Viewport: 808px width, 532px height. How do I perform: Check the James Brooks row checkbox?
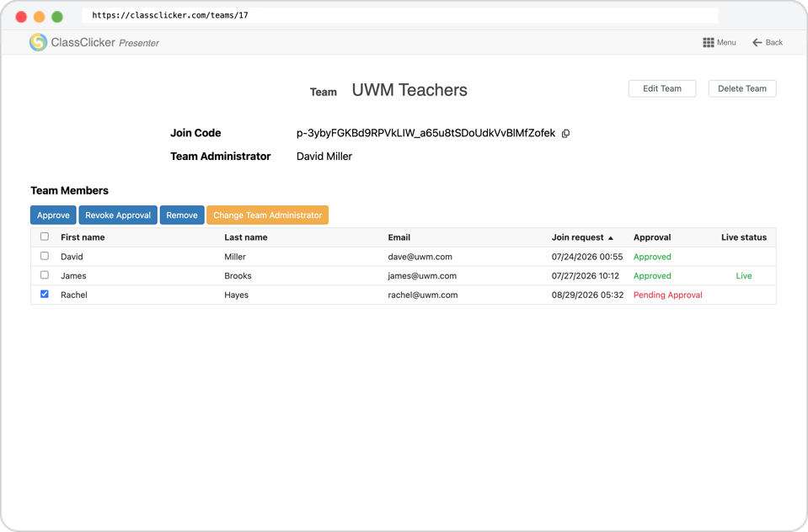45,275
